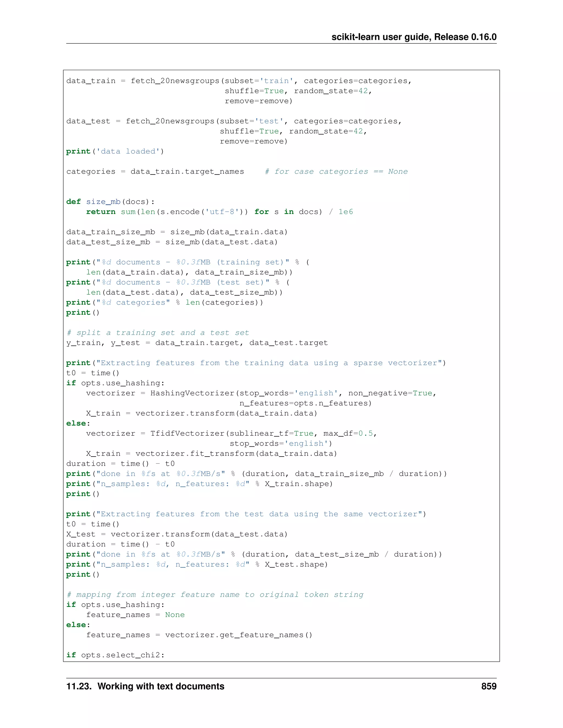This screenshot has height=728, width=563.
Task: Click the header 'scikit-learn user guide, Release 0.16.0'
Action: 414,37
